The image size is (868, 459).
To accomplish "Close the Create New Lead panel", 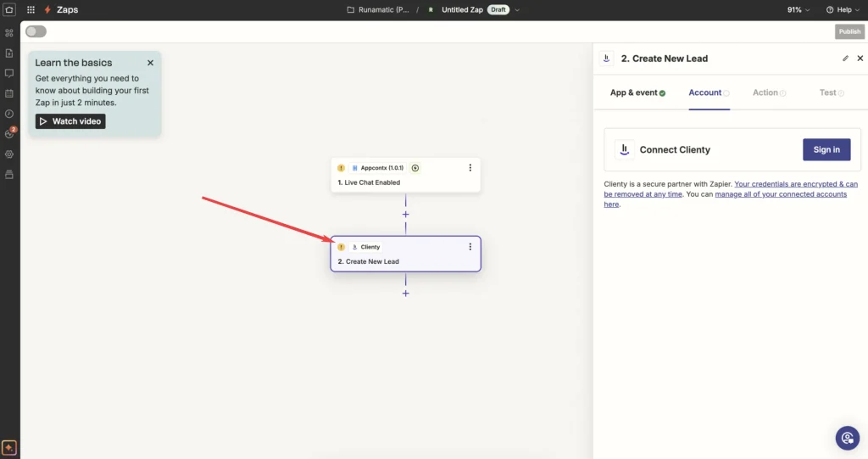I will 860,59.
